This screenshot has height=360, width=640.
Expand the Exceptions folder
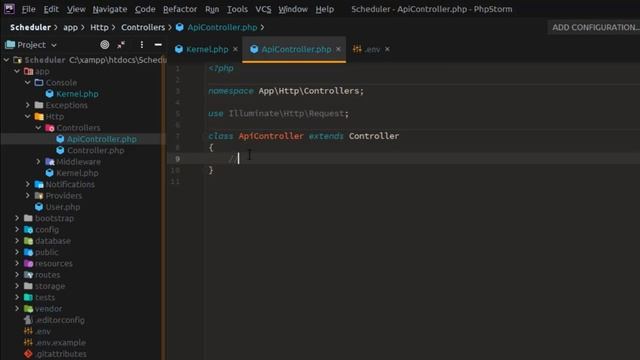click(28, 105)
